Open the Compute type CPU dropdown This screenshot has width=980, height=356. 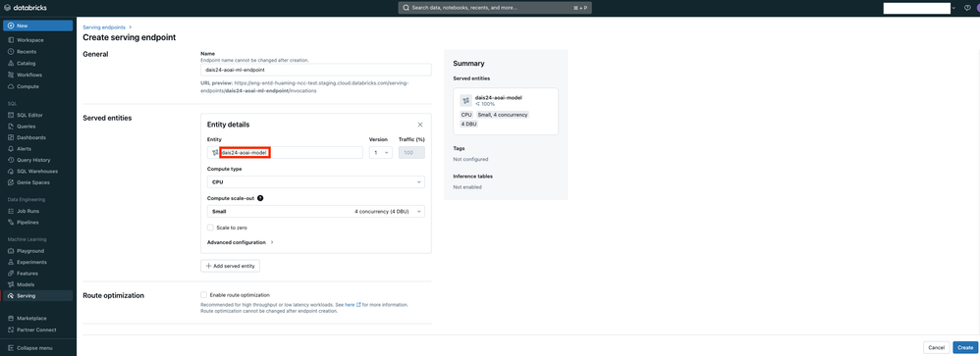point(315,182)
